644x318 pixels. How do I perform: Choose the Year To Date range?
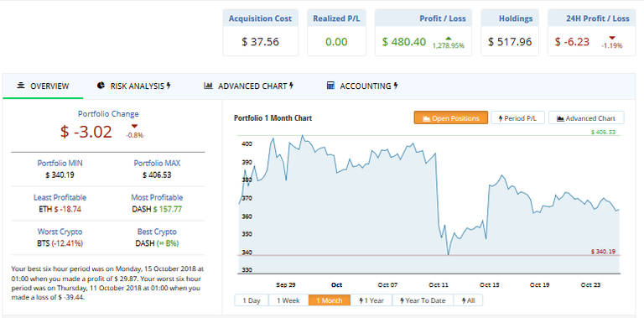(423, 300)
